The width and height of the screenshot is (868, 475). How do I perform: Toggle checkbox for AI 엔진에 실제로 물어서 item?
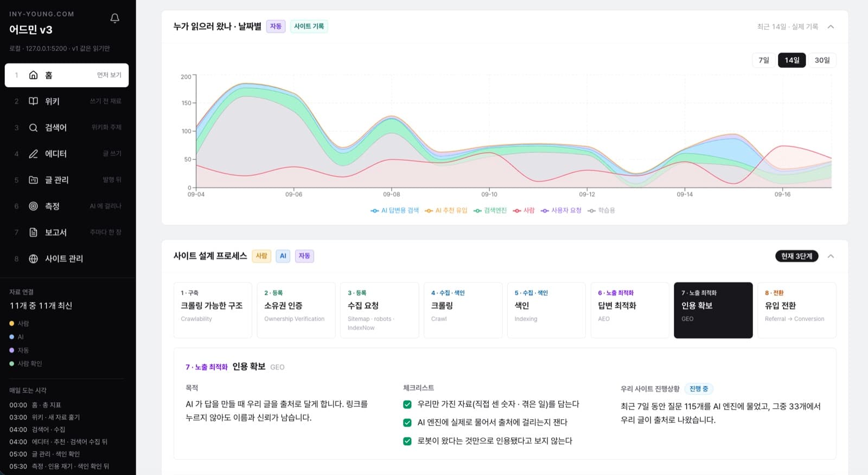pos(407,422)
